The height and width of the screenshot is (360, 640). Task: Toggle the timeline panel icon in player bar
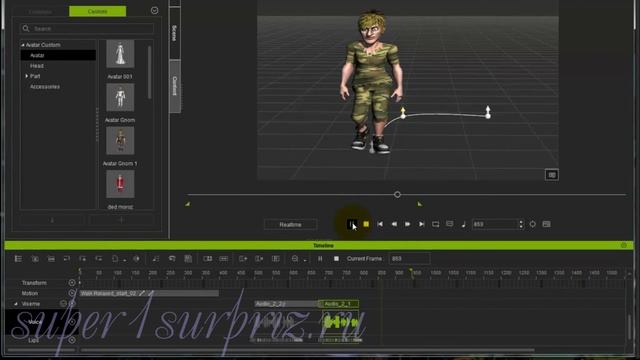(547, 224)
